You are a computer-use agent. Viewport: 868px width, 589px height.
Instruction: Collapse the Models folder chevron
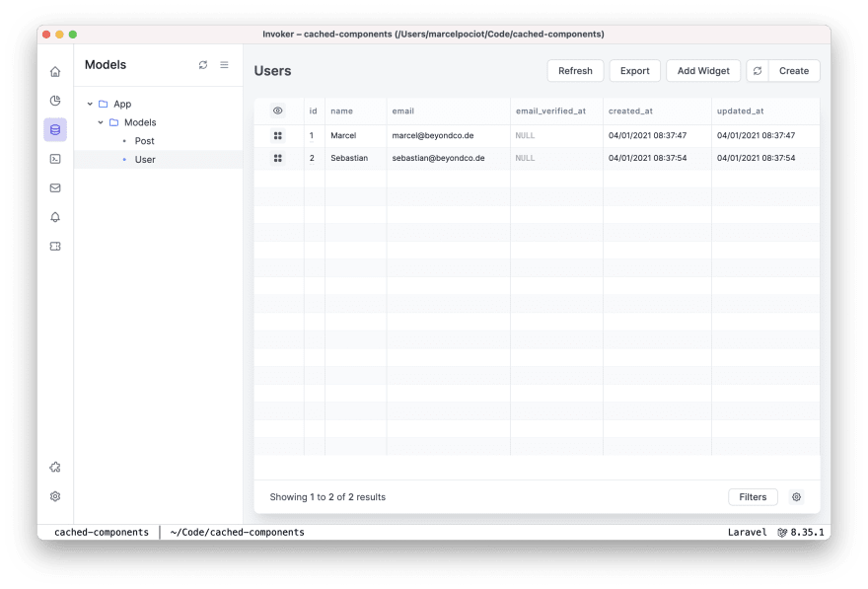click(x=101, y=122)
